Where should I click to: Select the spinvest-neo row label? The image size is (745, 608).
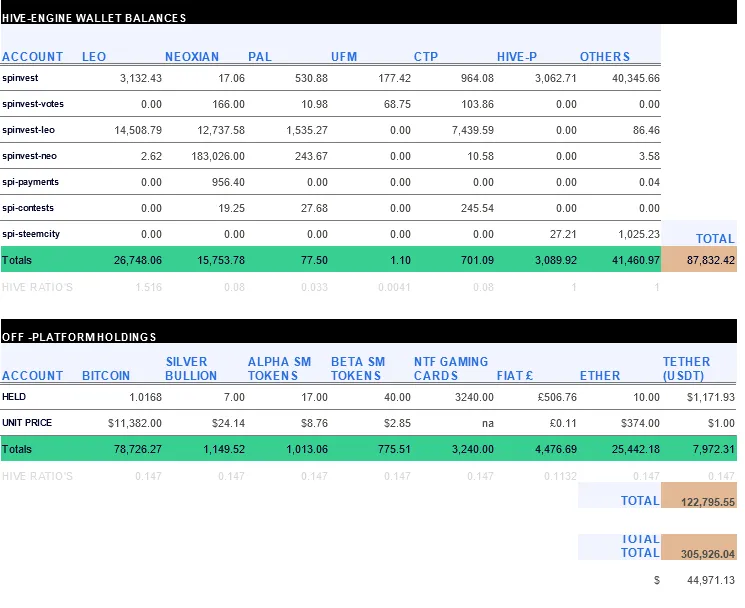point(29,156)
